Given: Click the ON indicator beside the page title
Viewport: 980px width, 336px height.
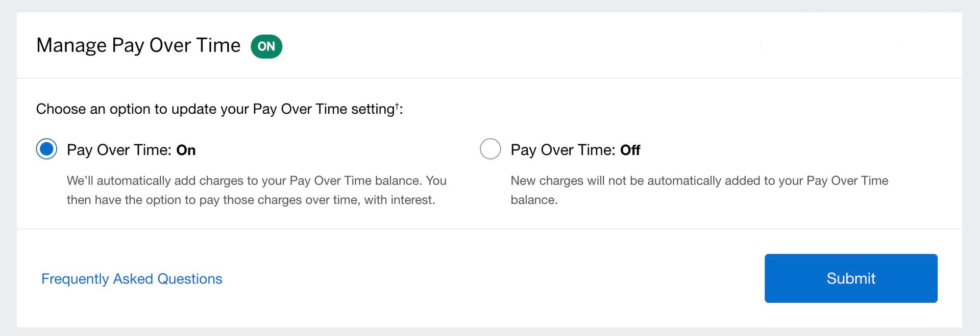Looking at the screenshot, I should 267,46.
